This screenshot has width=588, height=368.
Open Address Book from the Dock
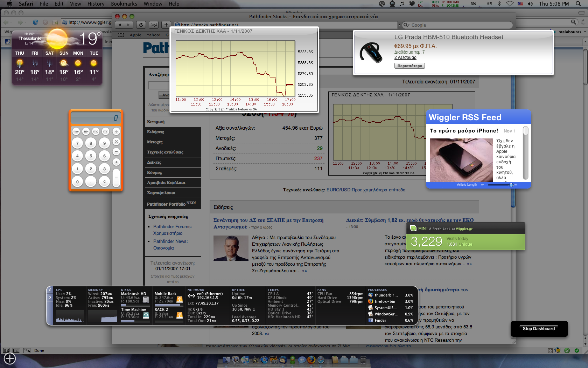click(x=335, y=360)
